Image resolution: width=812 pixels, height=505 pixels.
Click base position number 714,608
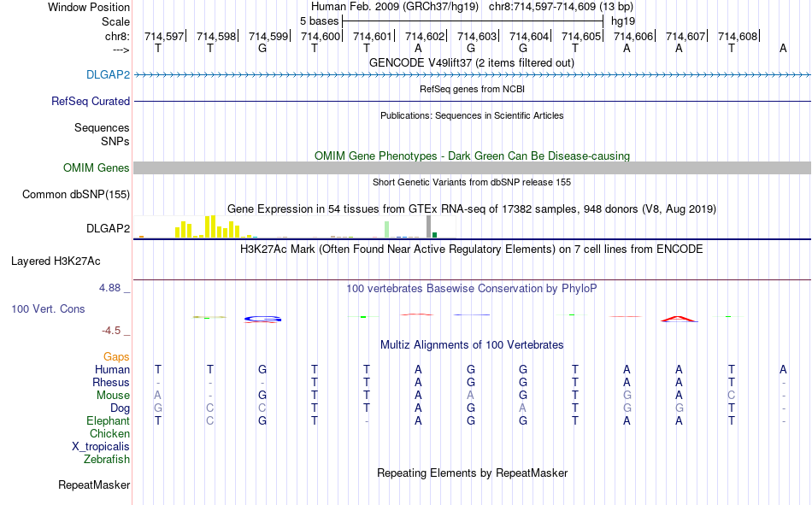[x=738, y=36]
